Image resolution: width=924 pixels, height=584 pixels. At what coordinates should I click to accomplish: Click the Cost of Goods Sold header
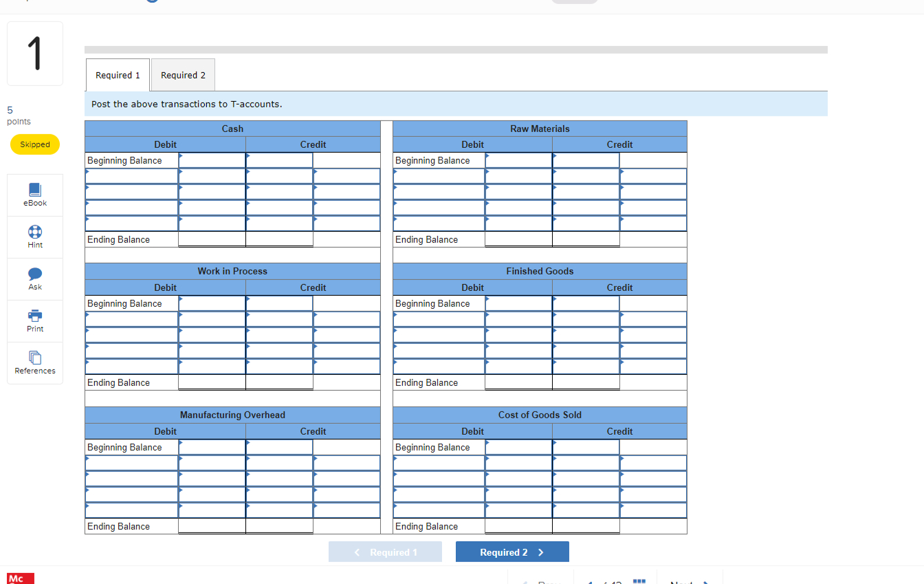tap(540, 415)
